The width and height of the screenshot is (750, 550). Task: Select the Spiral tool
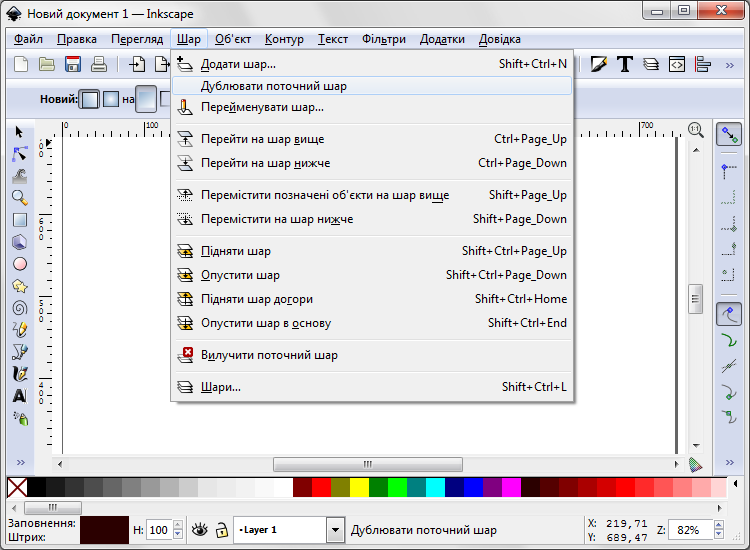coord(19,308)
